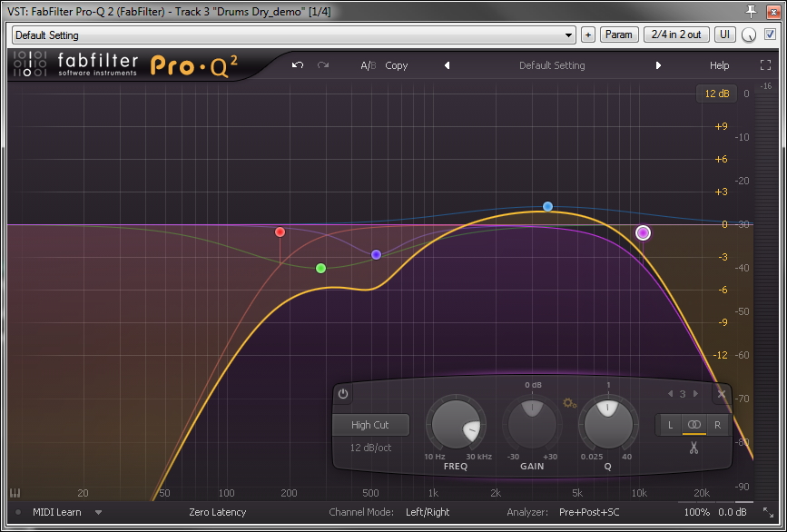The height and width of the screenshot is (532, 787).
Task: Click the 2/4 in 2 out routing button
Action: coord(676,34)
